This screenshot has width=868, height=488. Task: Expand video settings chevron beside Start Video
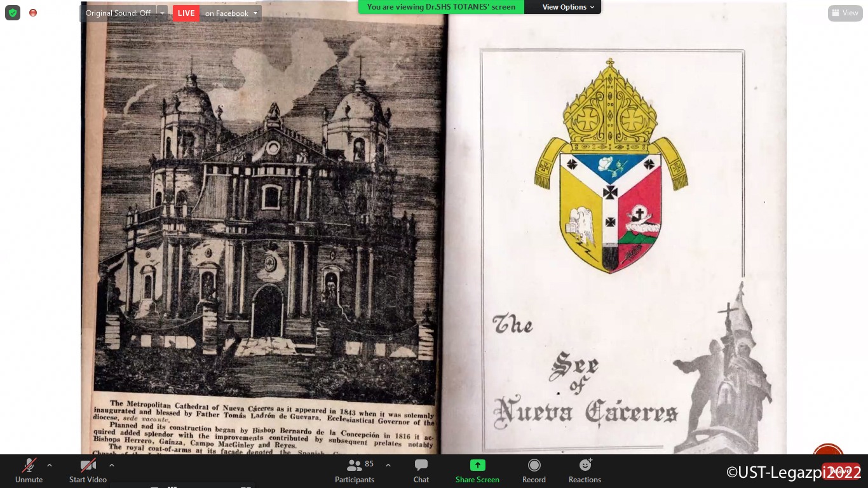[x=112, y=465]
